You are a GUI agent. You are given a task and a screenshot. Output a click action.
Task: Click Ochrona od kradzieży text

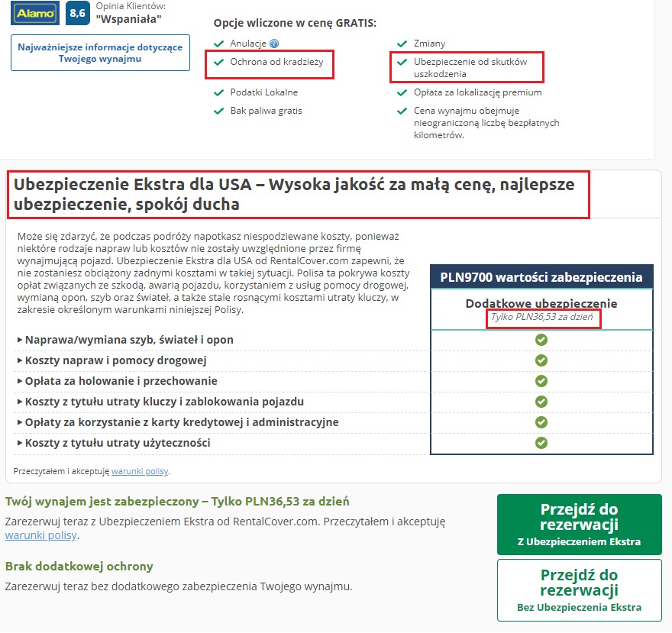[x=277, y=62]
